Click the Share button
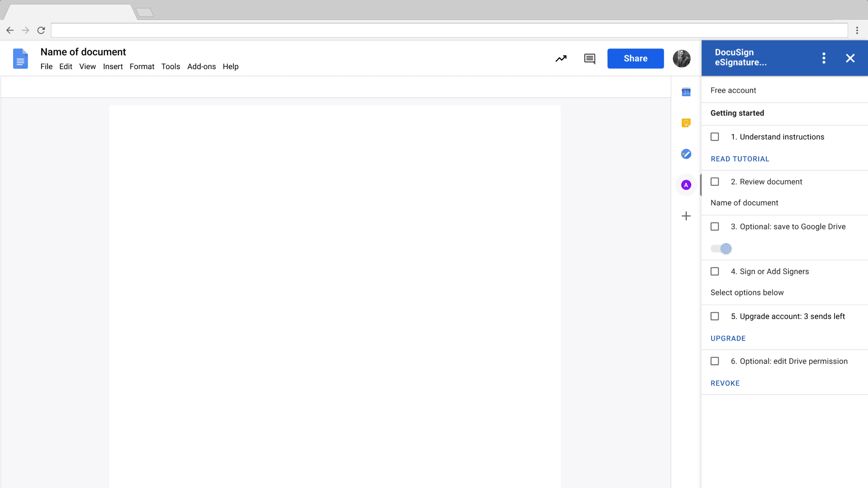The image size is (868, 488). [x=635, y=58]
